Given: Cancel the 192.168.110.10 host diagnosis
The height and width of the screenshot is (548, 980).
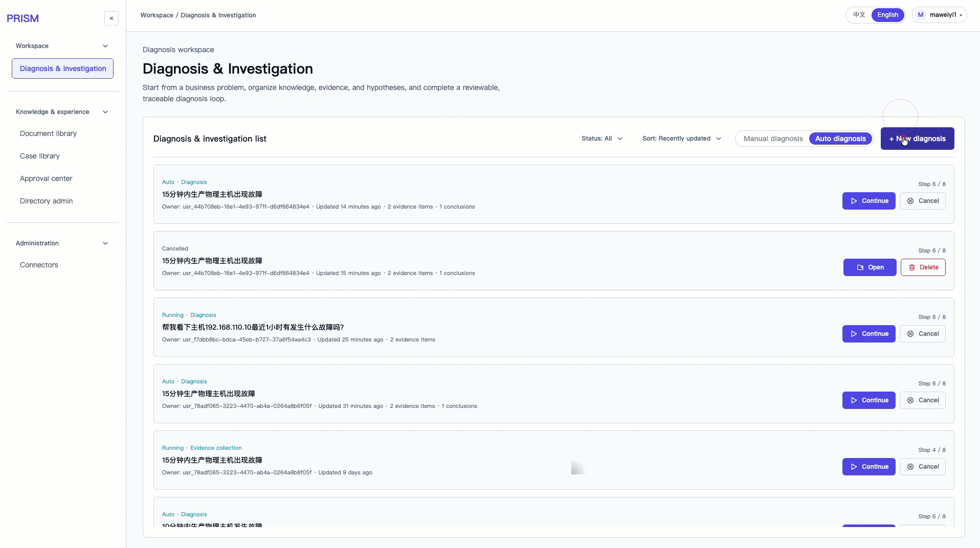Looking at the screenshot, I should coord(922,334).
